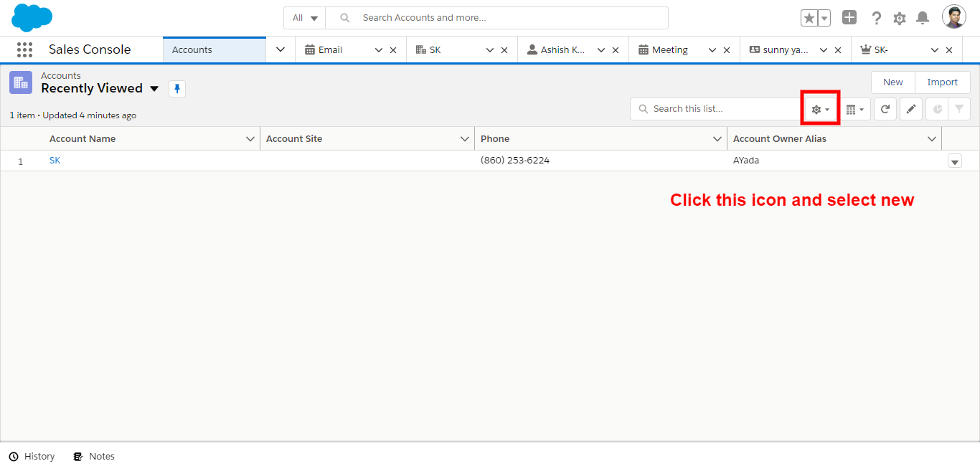Click the filters funnel icon
The height and width of the screenshot is (471, 980).
pos(959,109)
